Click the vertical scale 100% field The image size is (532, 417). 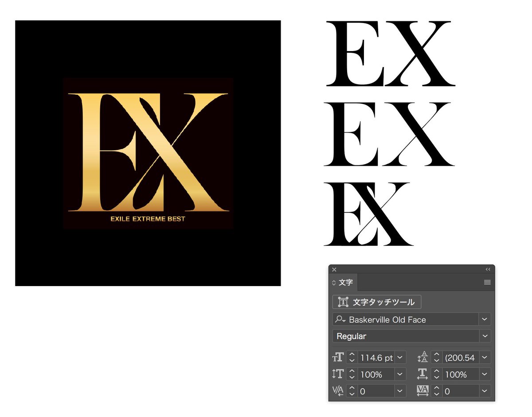click(x=376, y=374)
